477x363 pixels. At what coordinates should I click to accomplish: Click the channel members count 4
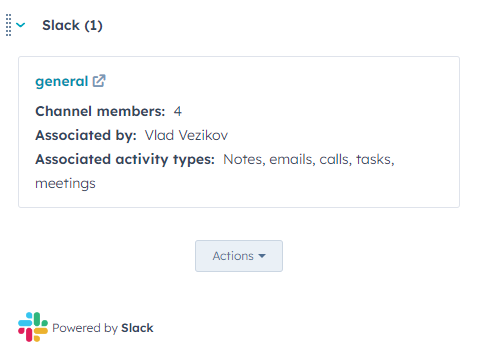pos(178,111)
